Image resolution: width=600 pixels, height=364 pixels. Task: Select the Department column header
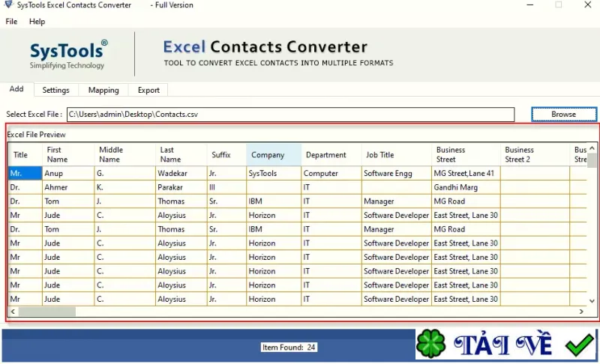331,155
